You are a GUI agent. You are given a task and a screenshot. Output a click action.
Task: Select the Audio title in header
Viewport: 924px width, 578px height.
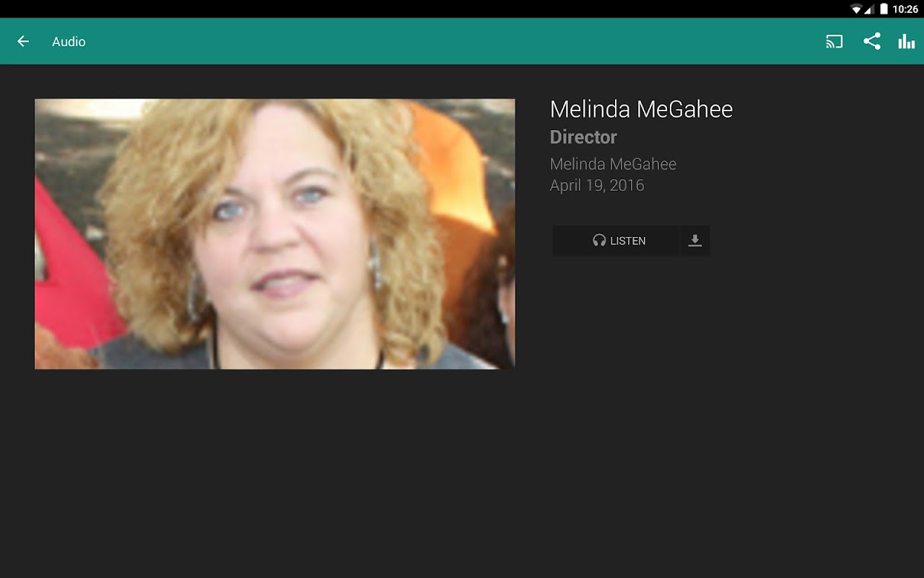pos(69,42)
